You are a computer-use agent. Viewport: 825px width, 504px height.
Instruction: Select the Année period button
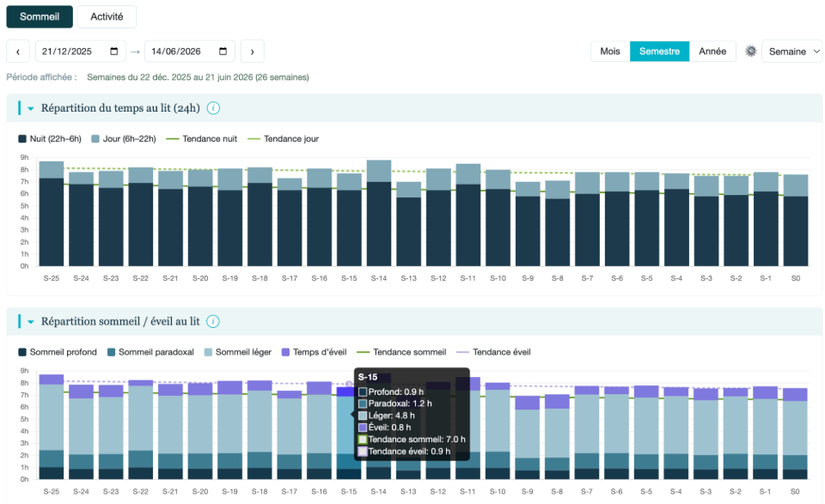click(x=712, y=52)
